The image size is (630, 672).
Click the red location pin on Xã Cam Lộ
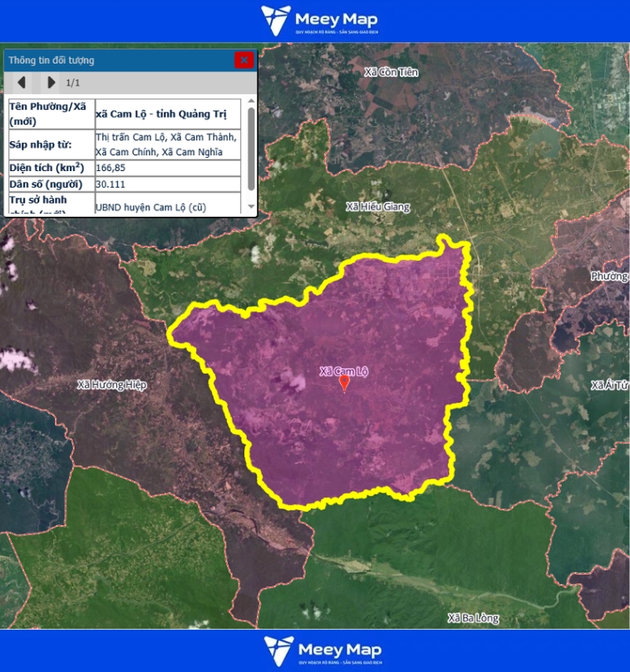point(344,383)
